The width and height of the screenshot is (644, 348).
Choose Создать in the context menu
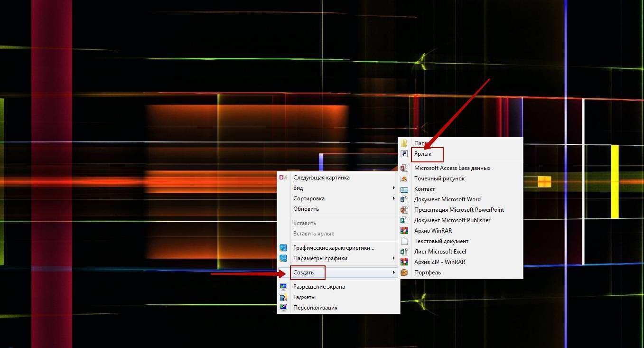pos(304,273)
